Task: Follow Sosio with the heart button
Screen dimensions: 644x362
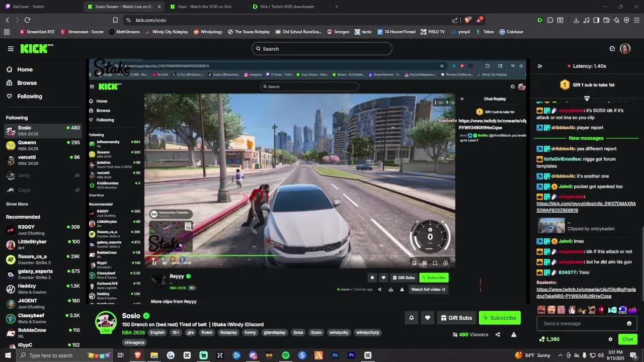Action: click(x=428, y=318)
